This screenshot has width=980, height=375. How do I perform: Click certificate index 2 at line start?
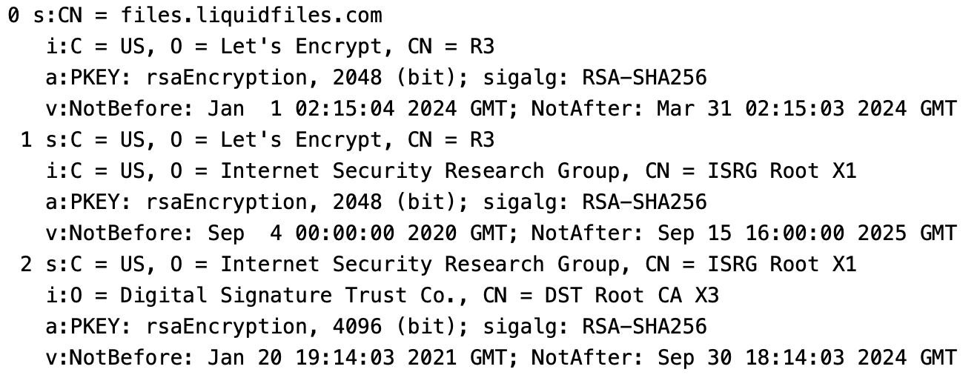(26, 265)
